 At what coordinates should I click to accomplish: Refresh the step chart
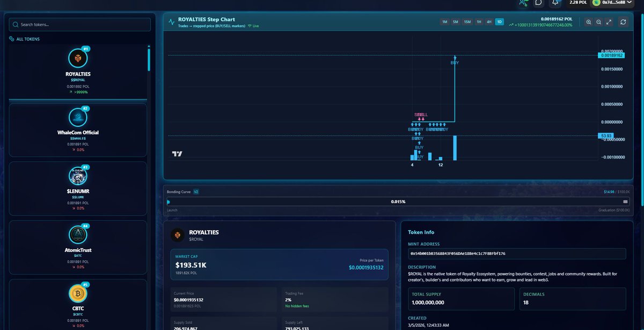[x=623, y=22]
